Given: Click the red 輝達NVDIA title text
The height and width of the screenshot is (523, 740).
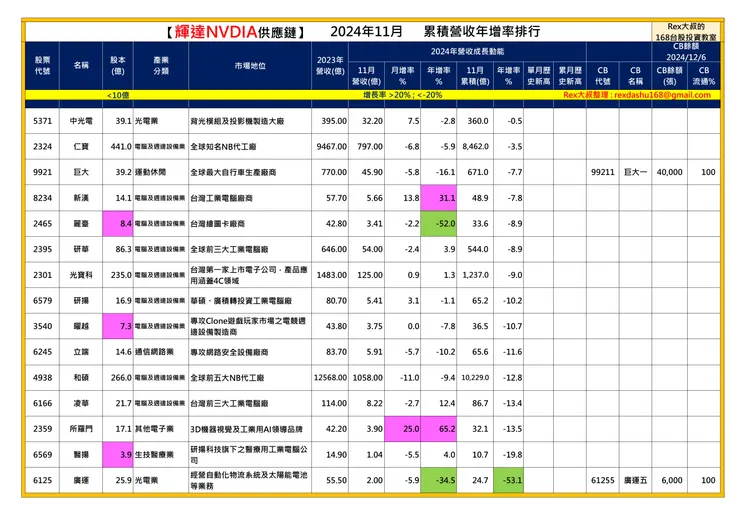Looking at the screenshot, I should 216,32.
